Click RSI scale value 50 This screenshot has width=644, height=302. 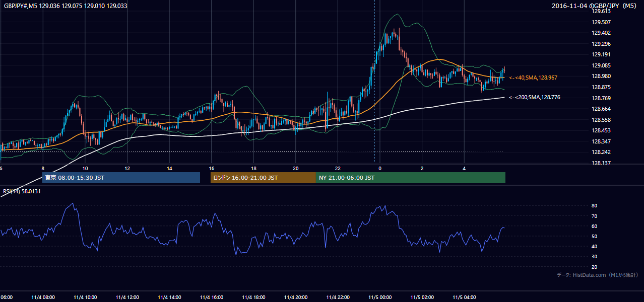pyautogui.click(x=594, y=236)
